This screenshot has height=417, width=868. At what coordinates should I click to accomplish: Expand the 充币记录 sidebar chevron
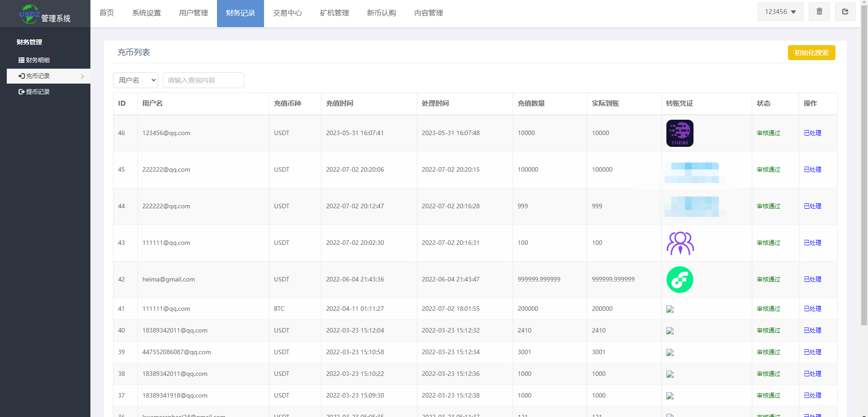pyautogui.click(x=82, y=76)
